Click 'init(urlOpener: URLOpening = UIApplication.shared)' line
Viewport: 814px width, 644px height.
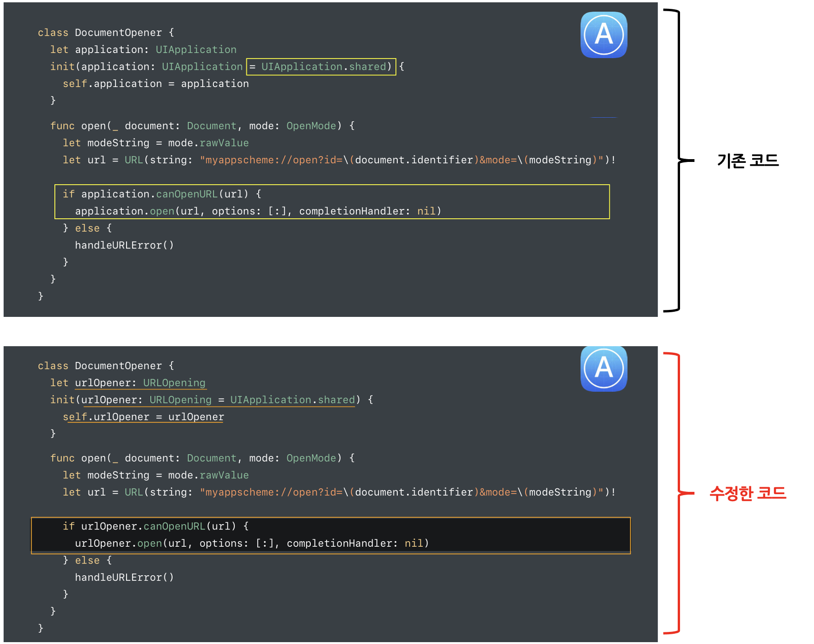212,400
